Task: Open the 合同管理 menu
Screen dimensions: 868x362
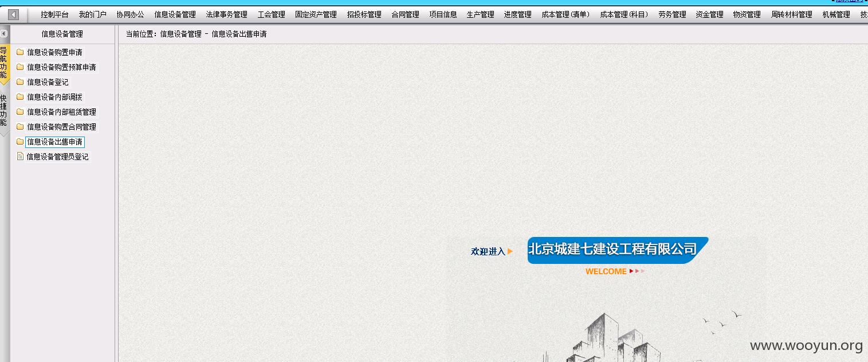Action: (x=405, y=15)
